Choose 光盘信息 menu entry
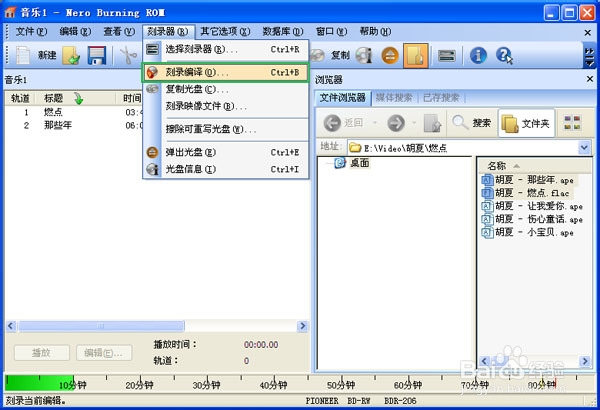 point(226,169)
